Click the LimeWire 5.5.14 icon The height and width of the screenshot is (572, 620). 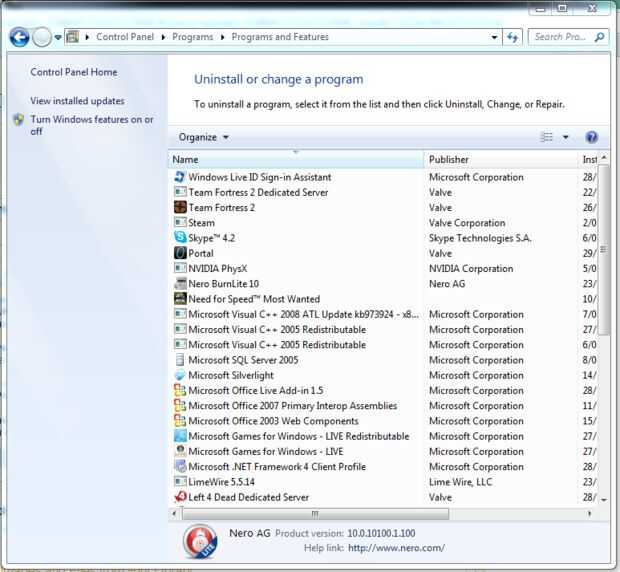pos(180,482)
